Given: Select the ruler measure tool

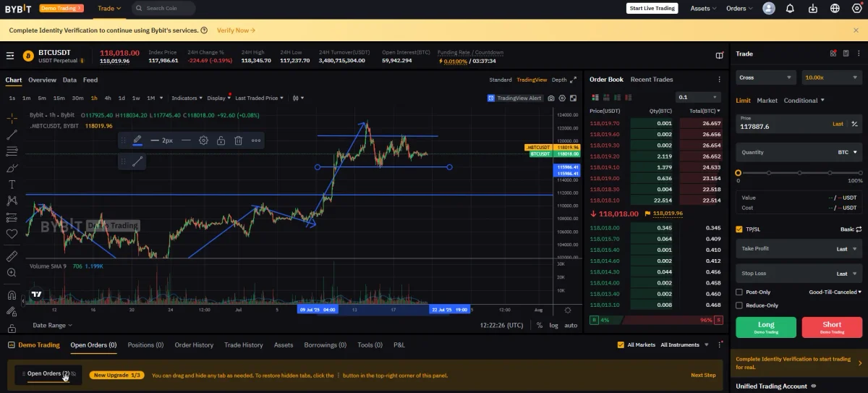Looking at the screenshot, I should [x=12, y=256].
